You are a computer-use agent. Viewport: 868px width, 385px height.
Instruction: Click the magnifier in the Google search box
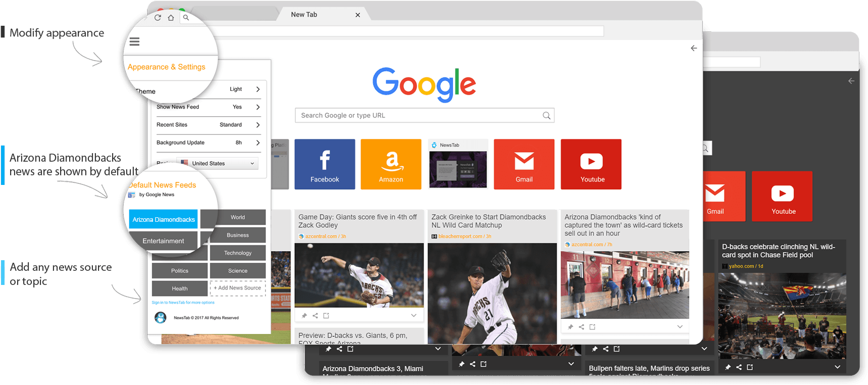[x=546, y=116]
